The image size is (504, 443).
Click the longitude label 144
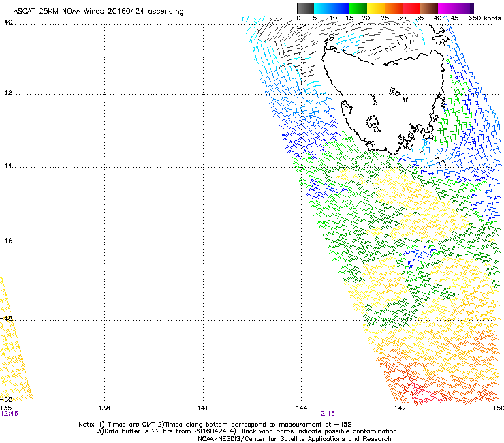pos(302,408)
